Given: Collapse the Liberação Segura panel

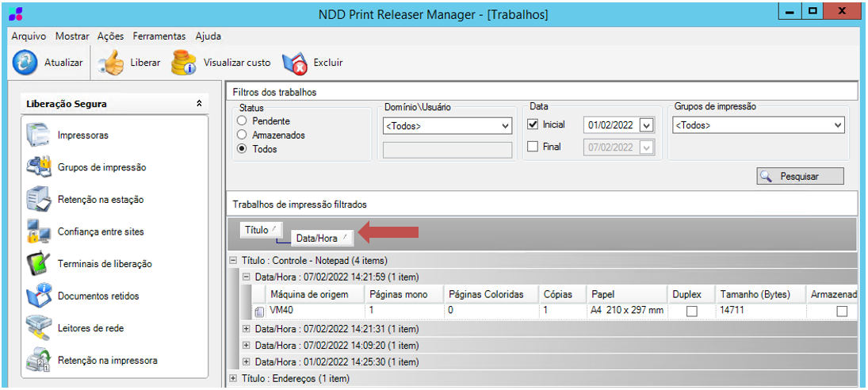Looking at the screenshot, I should click(199, 104).
